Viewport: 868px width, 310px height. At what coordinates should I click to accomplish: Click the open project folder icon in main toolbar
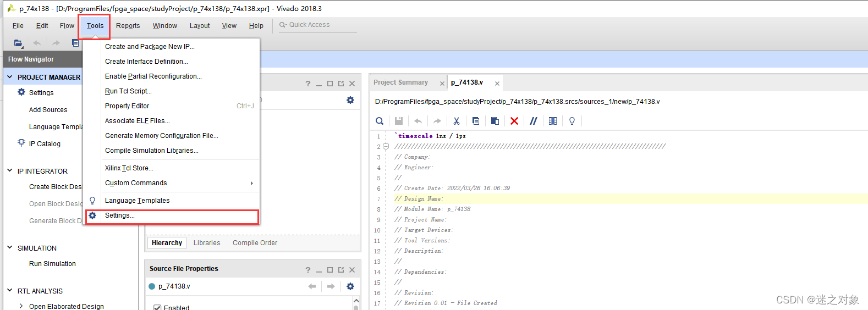click(18, 43)
